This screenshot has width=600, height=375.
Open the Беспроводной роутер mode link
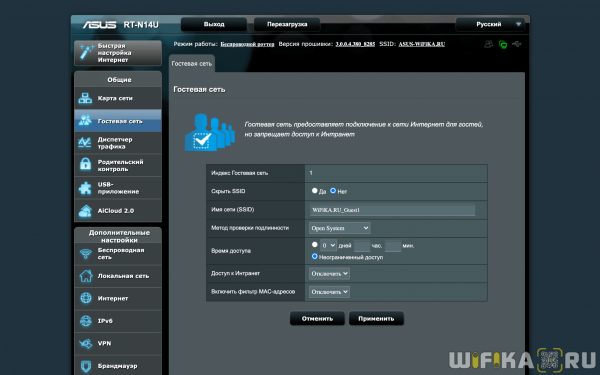247,44
